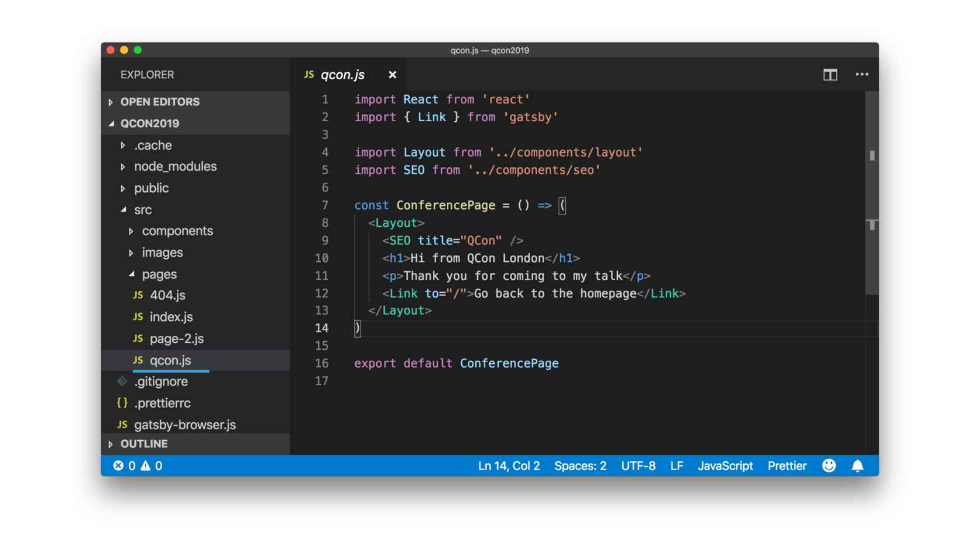
Task: Click the closing </Layout> tag on line 13
Action: coord(400,311)
